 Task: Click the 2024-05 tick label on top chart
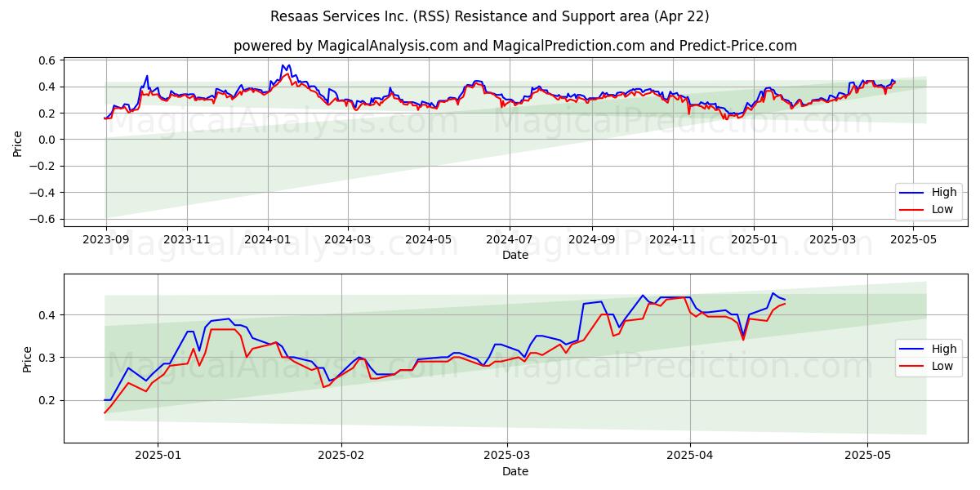point(429,239)
